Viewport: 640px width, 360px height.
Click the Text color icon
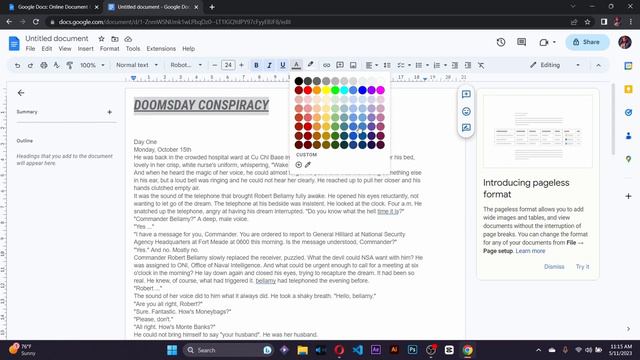click(296, 65)
